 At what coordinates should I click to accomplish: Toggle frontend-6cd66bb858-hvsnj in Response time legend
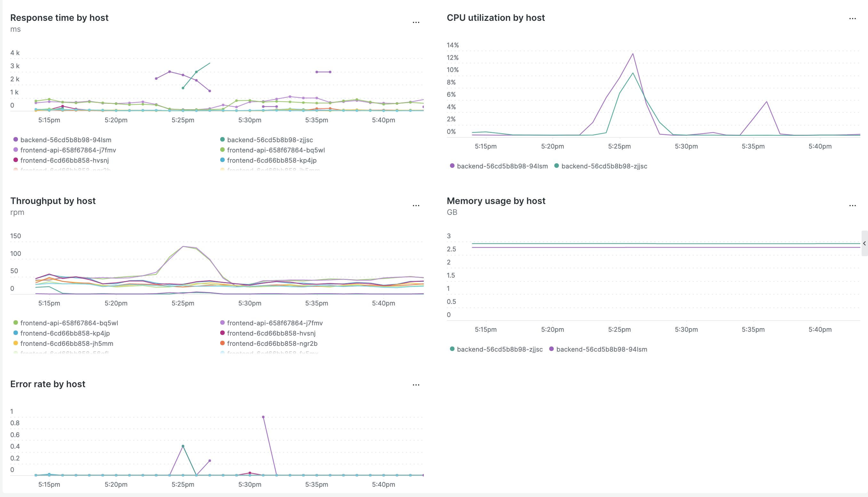pyautogui.click(x=64, y=160)
